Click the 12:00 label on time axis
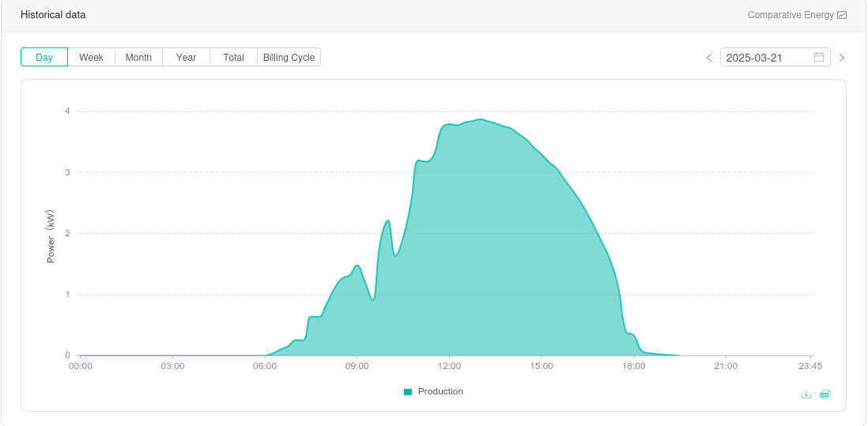 coord(449,366)
